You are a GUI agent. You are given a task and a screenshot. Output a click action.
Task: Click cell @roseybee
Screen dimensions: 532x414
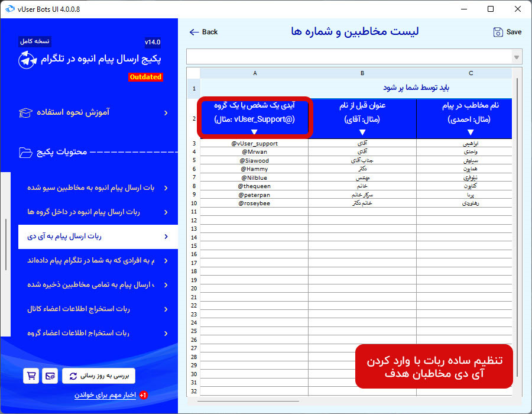(254, 203)
